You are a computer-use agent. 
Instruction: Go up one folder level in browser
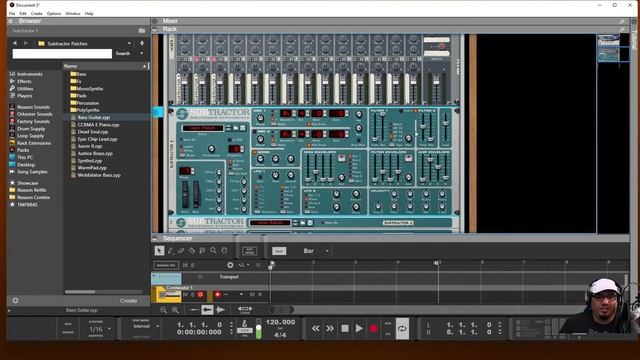click(142, 43)
